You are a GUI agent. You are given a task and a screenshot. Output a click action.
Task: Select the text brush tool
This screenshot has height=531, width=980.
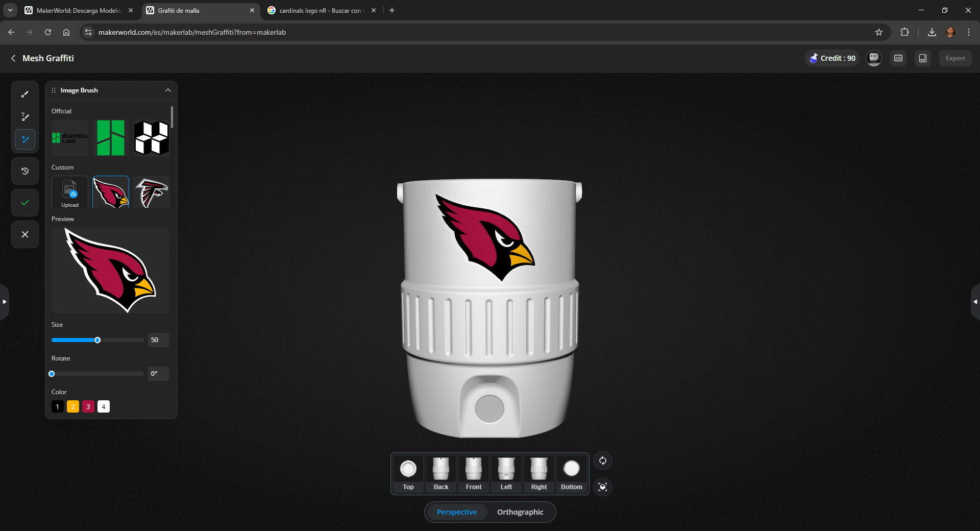tap(25, 117)
